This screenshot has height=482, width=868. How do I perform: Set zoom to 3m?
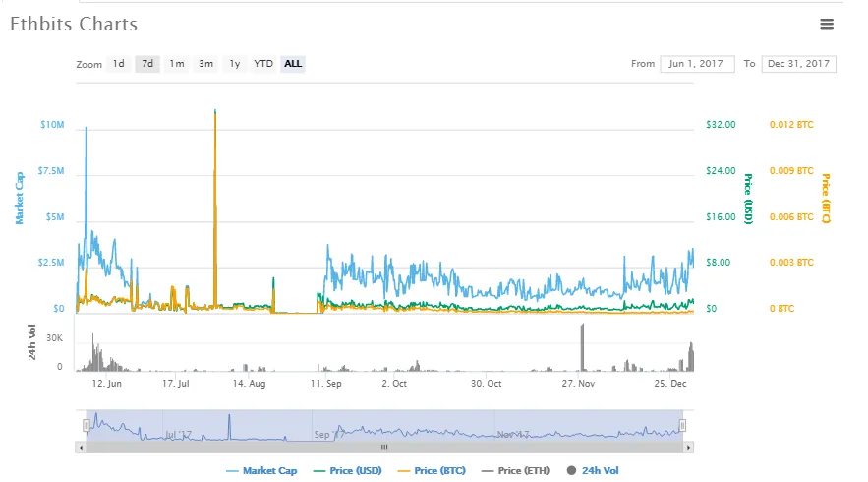[205, 64]
